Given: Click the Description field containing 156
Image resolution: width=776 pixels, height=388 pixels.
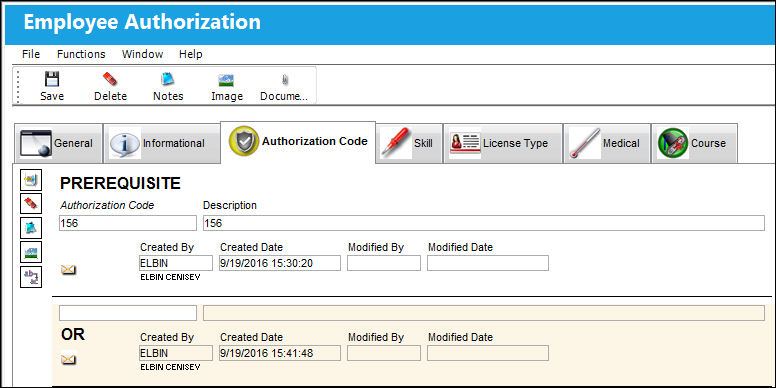Looking at the screenshot, I should point(484,223).
